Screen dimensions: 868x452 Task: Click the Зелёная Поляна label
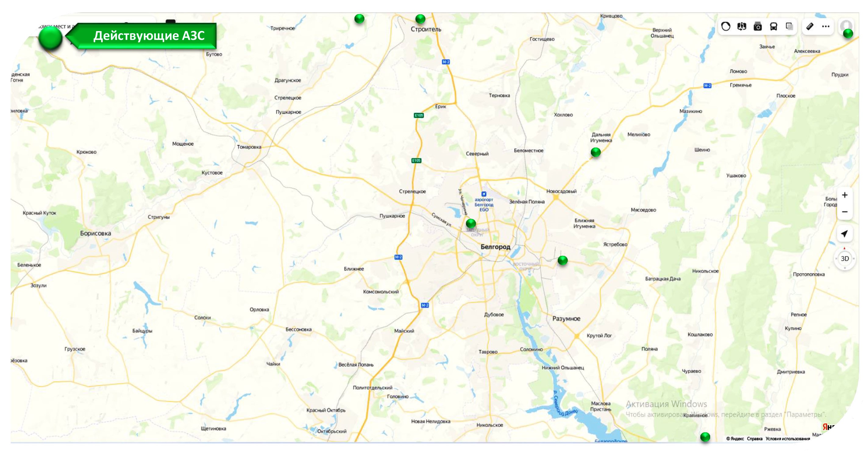pos(527,202)
